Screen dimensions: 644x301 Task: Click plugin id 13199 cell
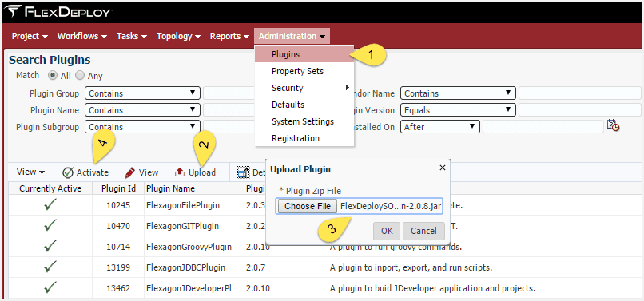click(x=118, y=267)
